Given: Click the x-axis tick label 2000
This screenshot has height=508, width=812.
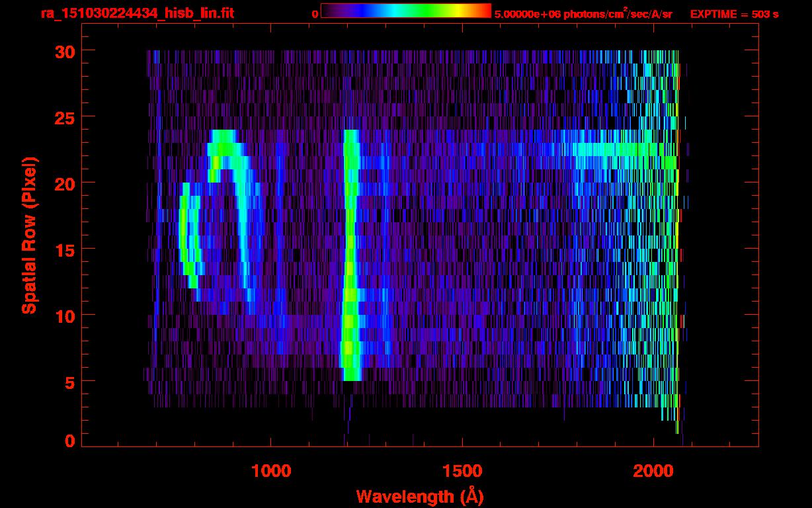Looking at the screenshot, I should [653, 470].
